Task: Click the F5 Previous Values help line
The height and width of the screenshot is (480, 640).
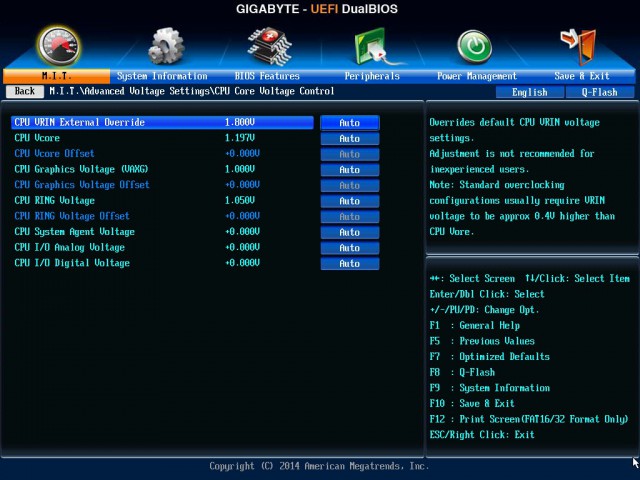Action: [x=482, y=341]
